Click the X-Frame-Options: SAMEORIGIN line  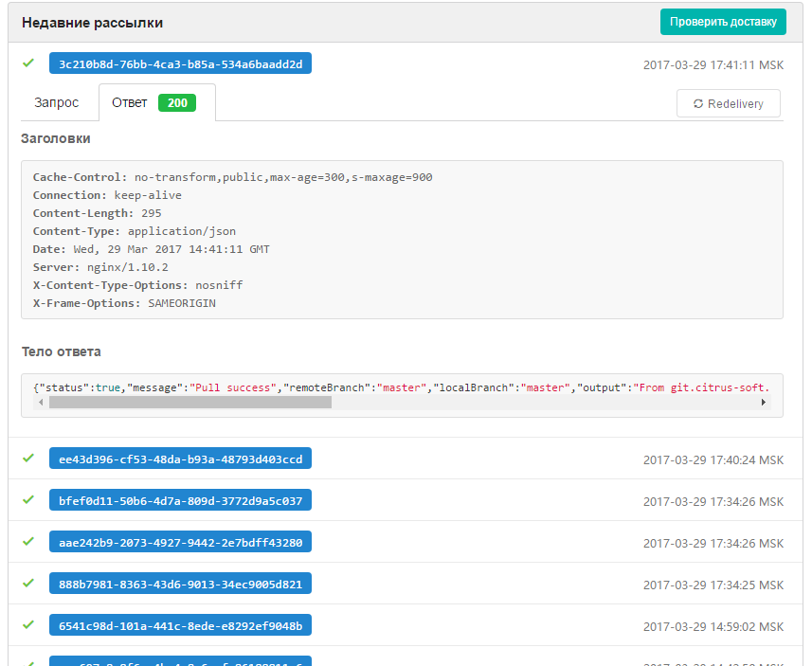tap(124, 303)
